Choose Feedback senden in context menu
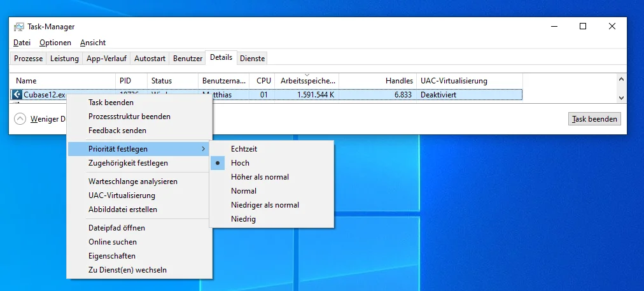Viewport: 644px width, 291px height. [x=139, y=131]
